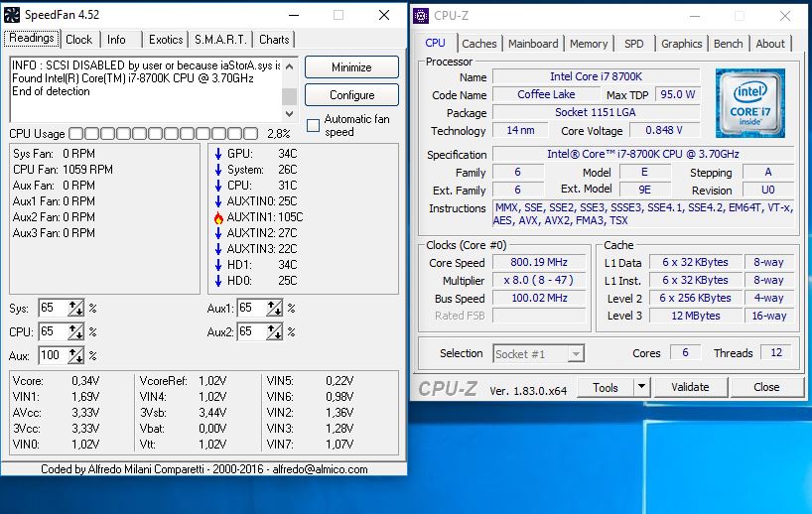The width and height of the screenshot is (812, 514).
Task: Click the 'CPU Fan: 1059 RPM' reading
Action: coord(63,170)
